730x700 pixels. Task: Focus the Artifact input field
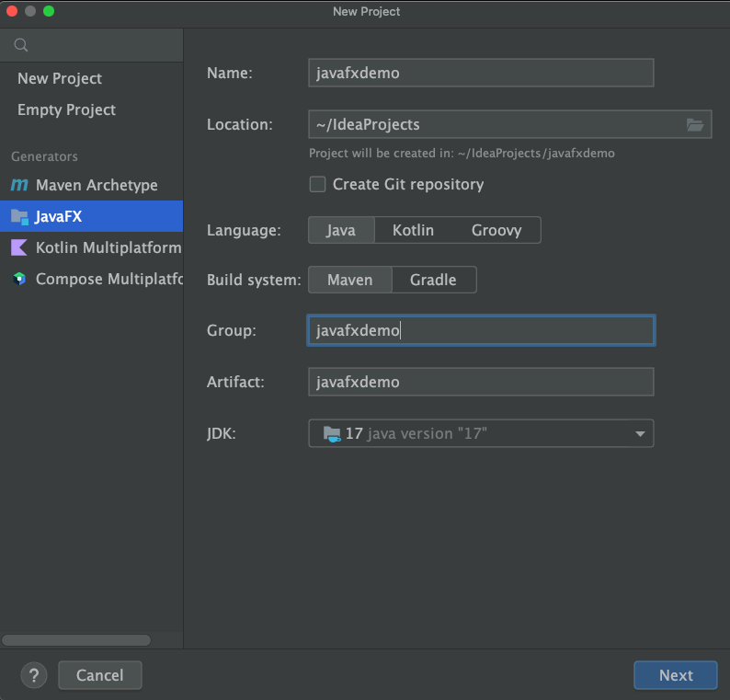[481, 382]
